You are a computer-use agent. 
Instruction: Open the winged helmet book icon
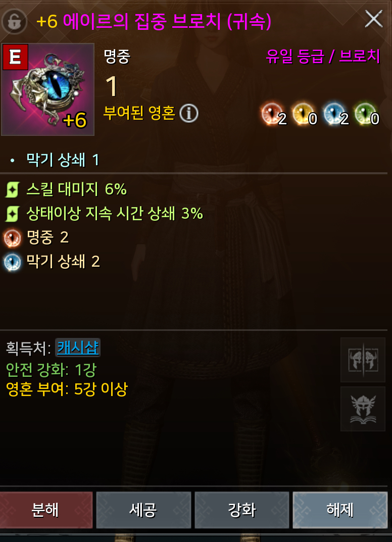(x=363, y=409)
